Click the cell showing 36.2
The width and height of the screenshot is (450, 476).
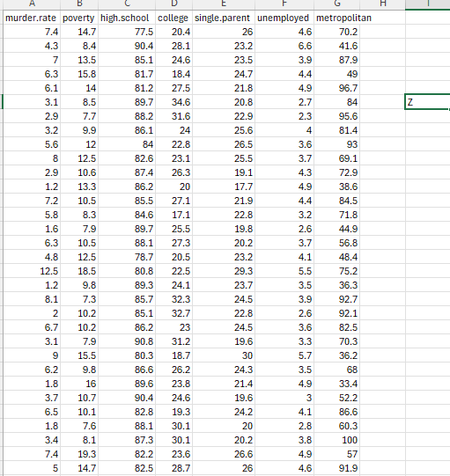pyautogui.click(x=337, y=355)
